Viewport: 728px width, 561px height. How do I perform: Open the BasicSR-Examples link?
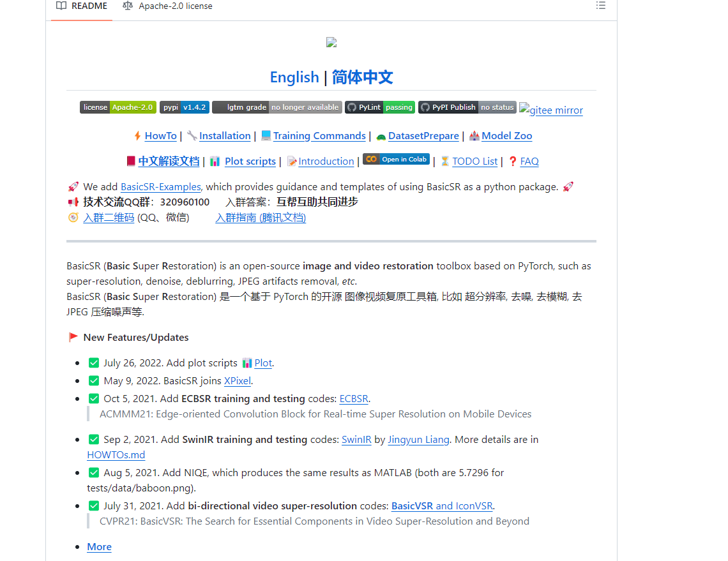click(160, 187)
